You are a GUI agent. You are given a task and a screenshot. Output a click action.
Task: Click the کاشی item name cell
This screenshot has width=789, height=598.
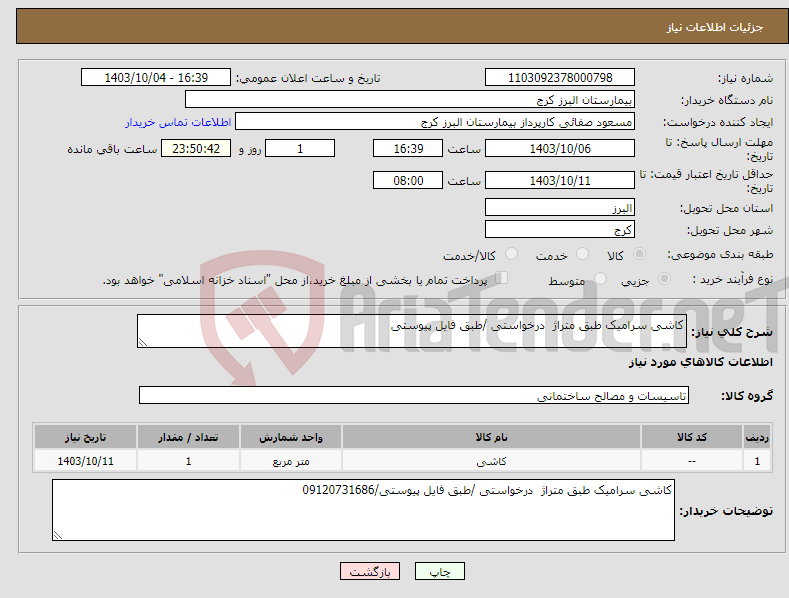click(x=491, y=461)
